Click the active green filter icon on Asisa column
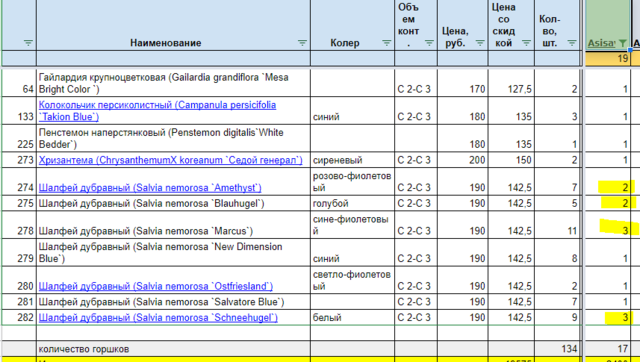Image resolution: width=640 pixels, height=362 pixels. [622, 43]
